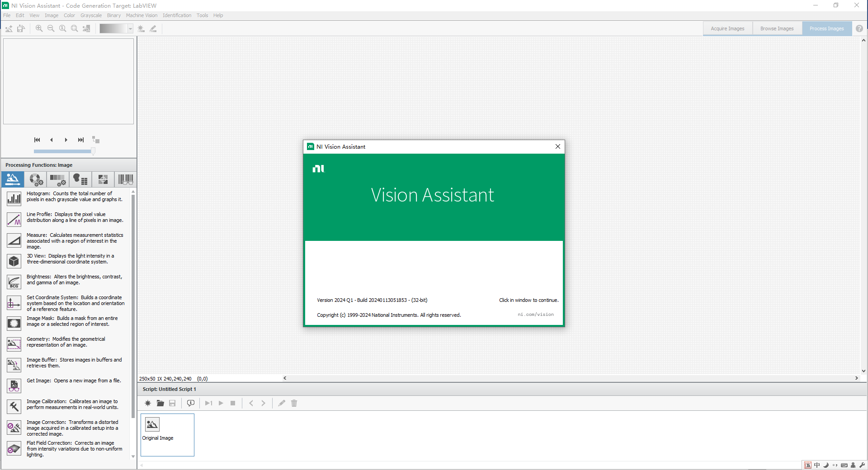The width and height of the screenshot is (868, 470).
Task: Choose the Line Profile function icon
Action: 14,219
